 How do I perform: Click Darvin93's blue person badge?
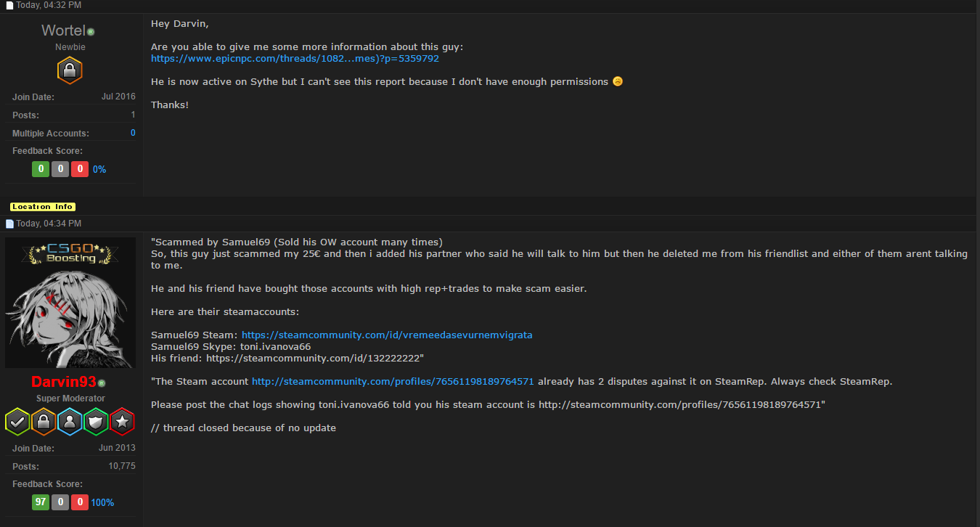(70, 422)
